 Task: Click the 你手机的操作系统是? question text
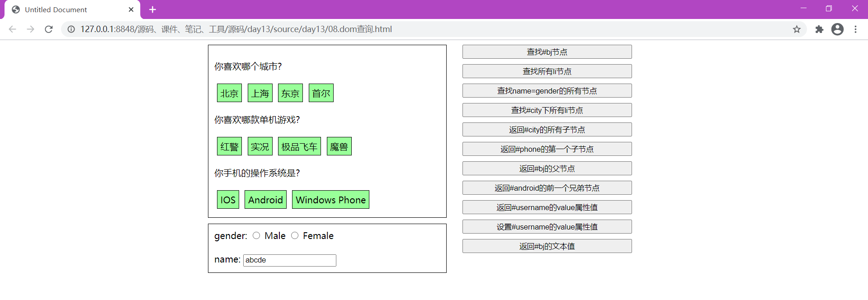[257, 173]
